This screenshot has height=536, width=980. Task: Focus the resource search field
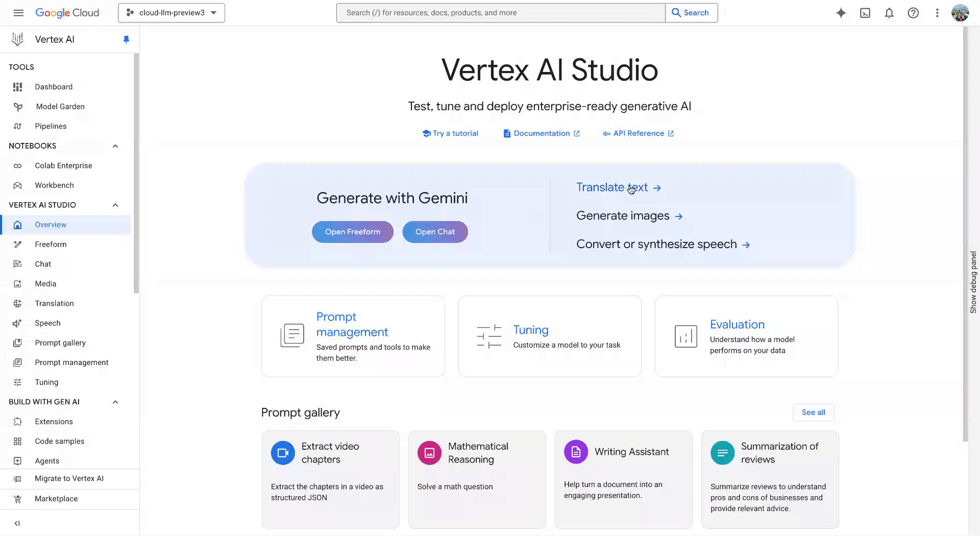point(501,13)
